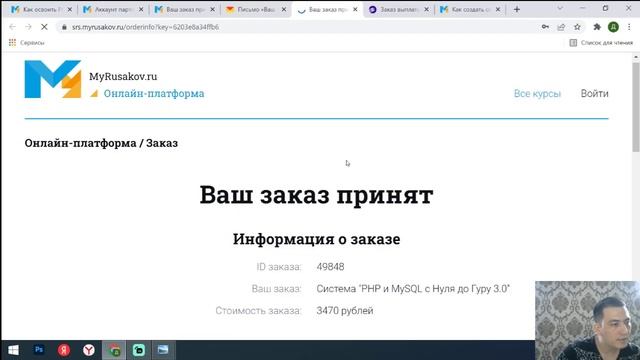
Task: Click the page vertical scrollbar thumb
Action: click(x=636, y=107)
